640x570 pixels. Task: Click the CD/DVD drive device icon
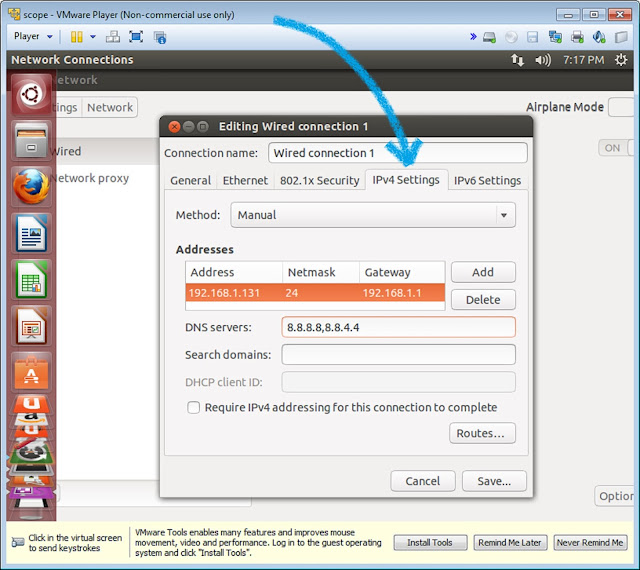(x=511, y=37)
